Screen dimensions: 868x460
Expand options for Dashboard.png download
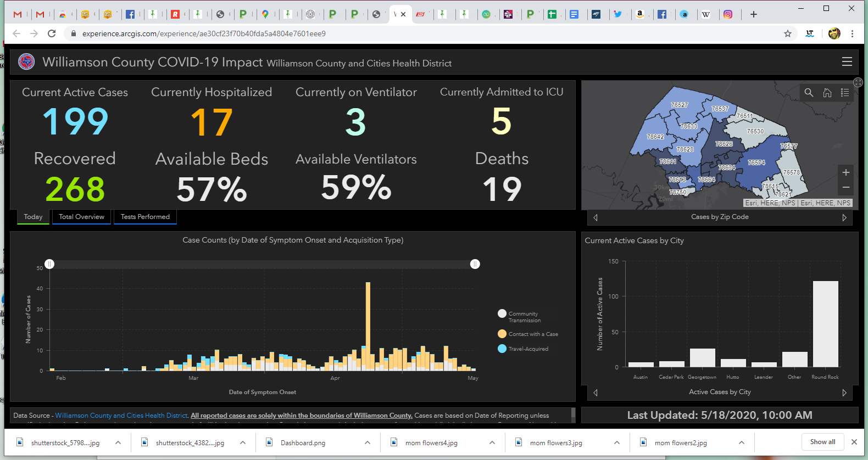tap(367, 442)
